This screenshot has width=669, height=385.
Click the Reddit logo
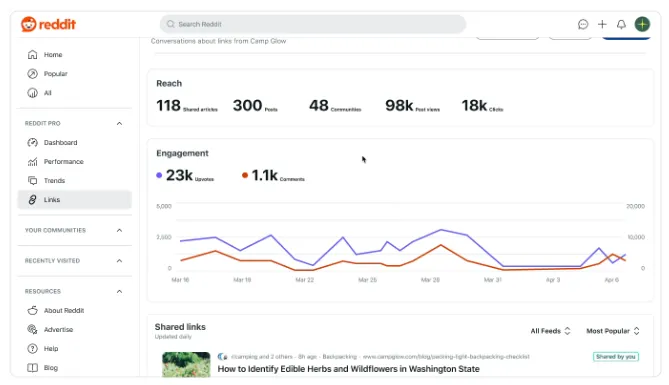point(48,24)
